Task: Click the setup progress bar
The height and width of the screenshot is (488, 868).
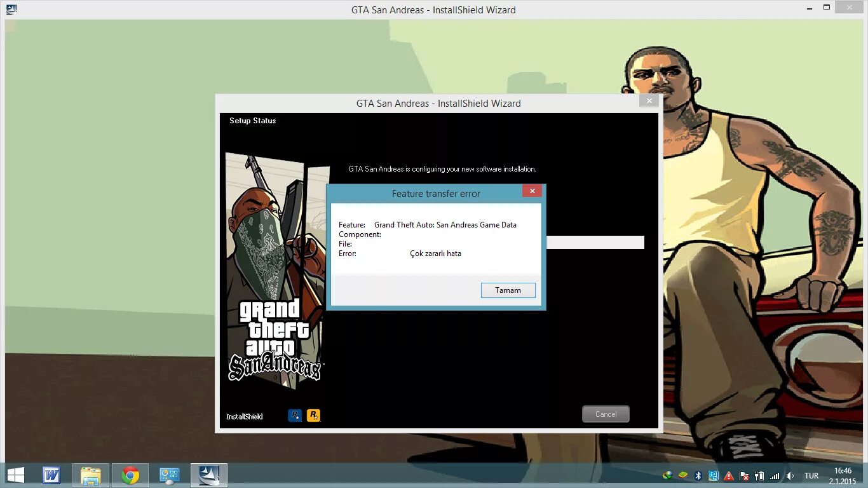Action: 595,242
